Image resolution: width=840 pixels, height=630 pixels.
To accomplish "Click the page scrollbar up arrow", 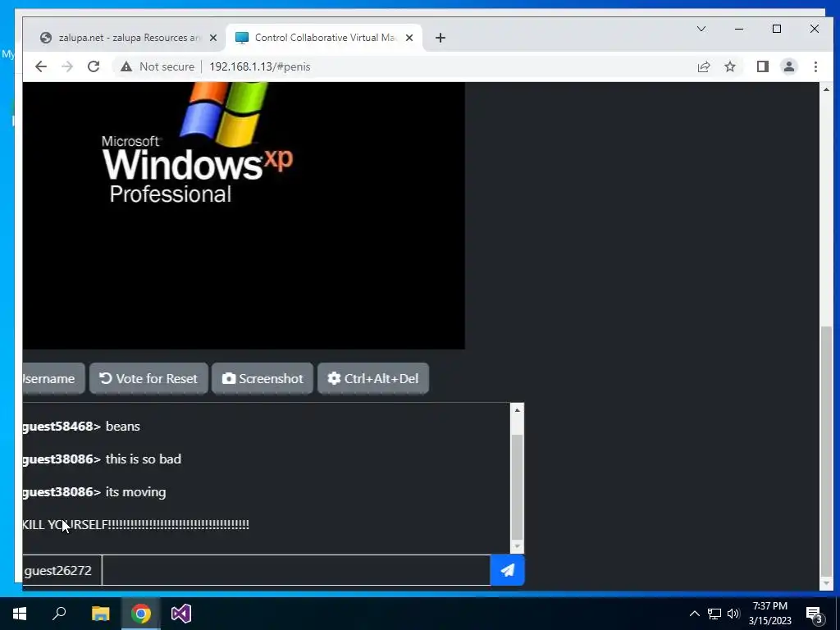I will click(826, 89).
